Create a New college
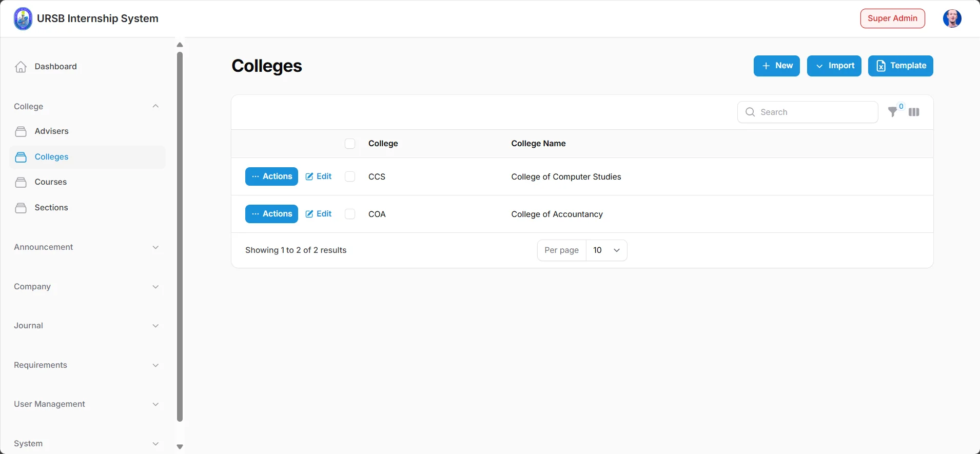This screenshot has height=454, width=980. tap(776, 66)
